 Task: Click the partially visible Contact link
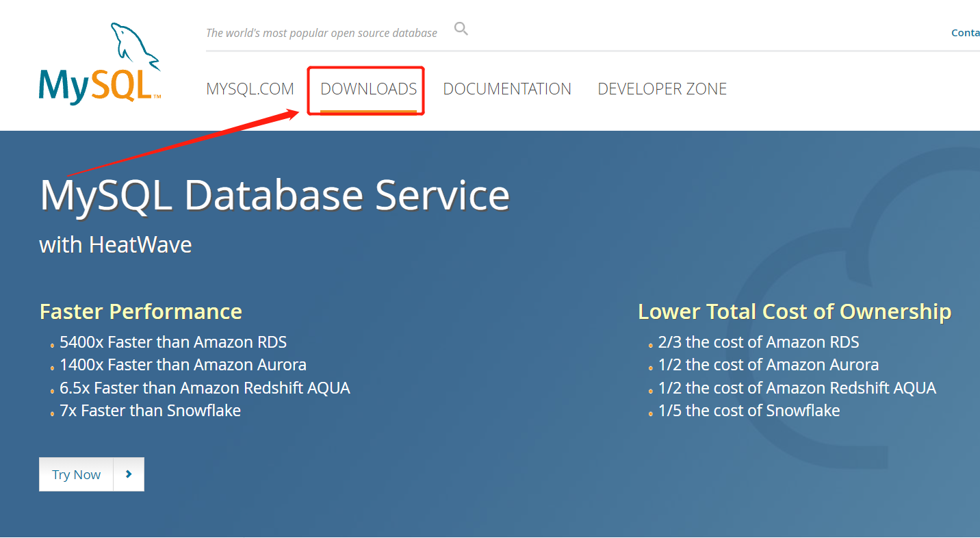(966, 33)
